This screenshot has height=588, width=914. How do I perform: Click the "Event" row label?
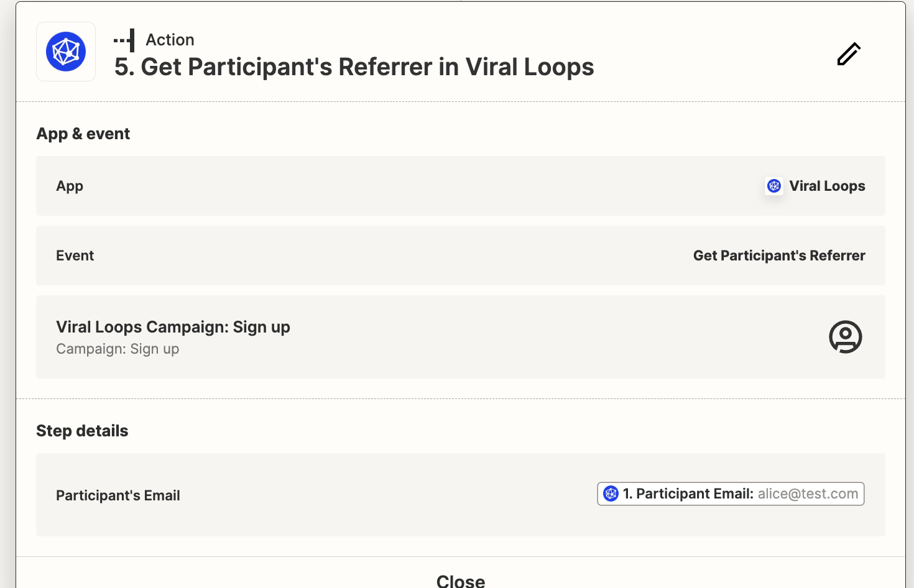pos(75,255)
